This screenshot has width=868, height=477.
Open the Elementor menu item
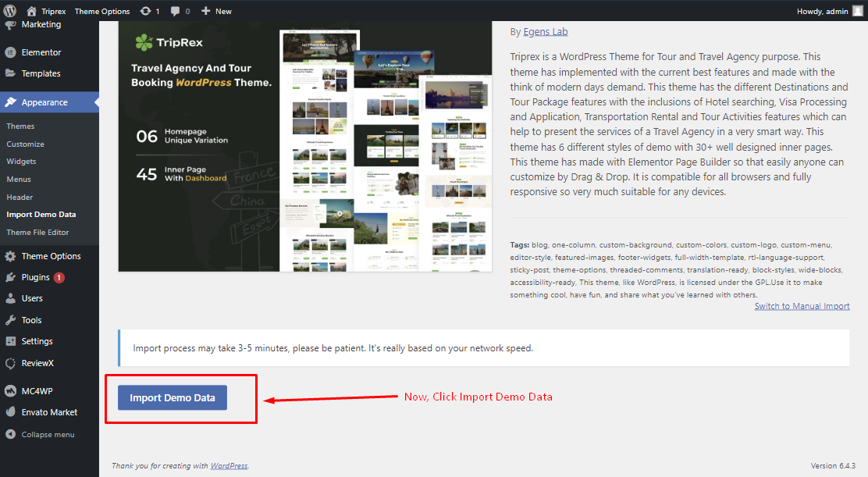pyautogui.click(x=41, y=52)
